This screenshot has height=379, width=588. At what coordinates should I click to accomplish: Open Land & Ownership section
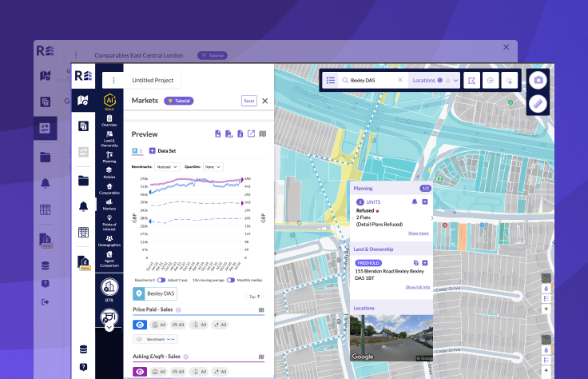click(x=109, y=139)
